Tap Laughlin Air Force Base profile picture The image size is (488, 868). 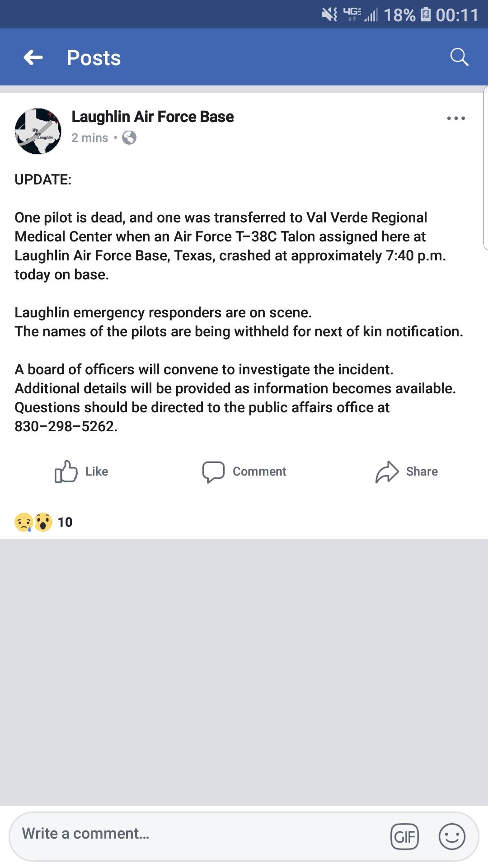pyautogui.click(x=38, y=131)
